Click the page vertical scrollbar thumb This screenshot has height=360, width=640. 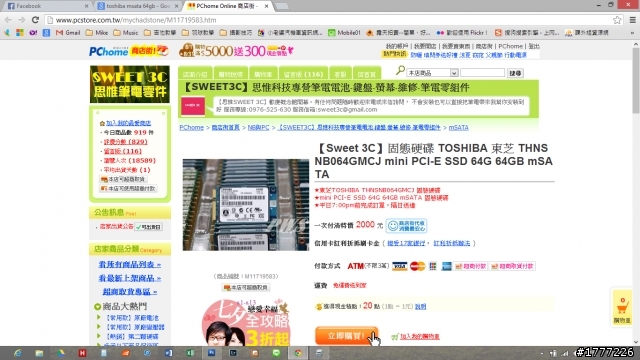(x=636, y=80)
